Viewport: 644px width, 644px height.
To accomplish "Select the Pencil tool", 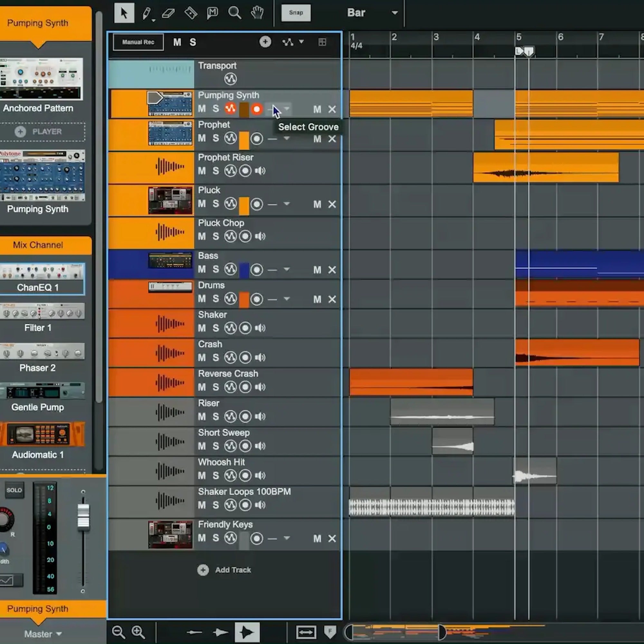I will tap(147, 13).
